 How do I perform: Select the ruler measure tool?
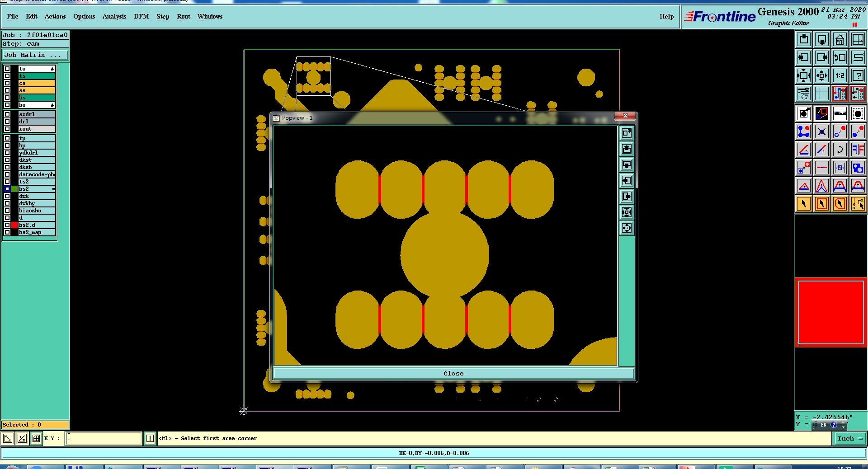(840, 113)
